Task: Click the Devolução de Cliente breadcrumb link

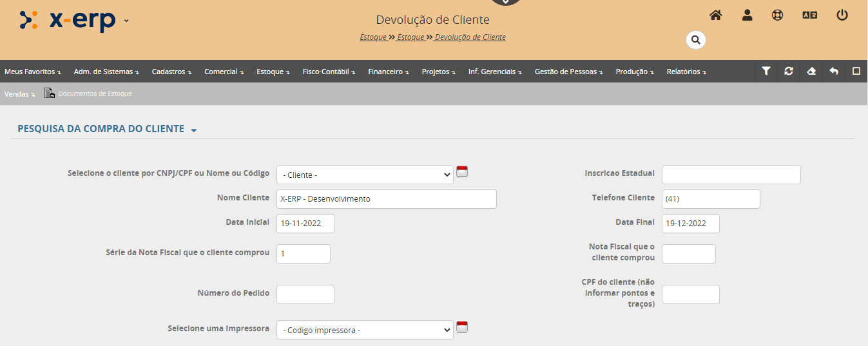Action: 470,37
